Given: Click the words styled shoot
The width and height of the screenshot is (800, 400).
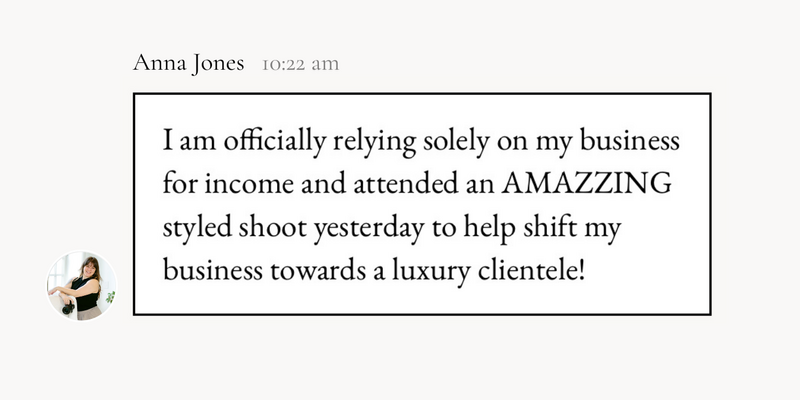Looking at the screenshot, I should (x=235, y=229).
